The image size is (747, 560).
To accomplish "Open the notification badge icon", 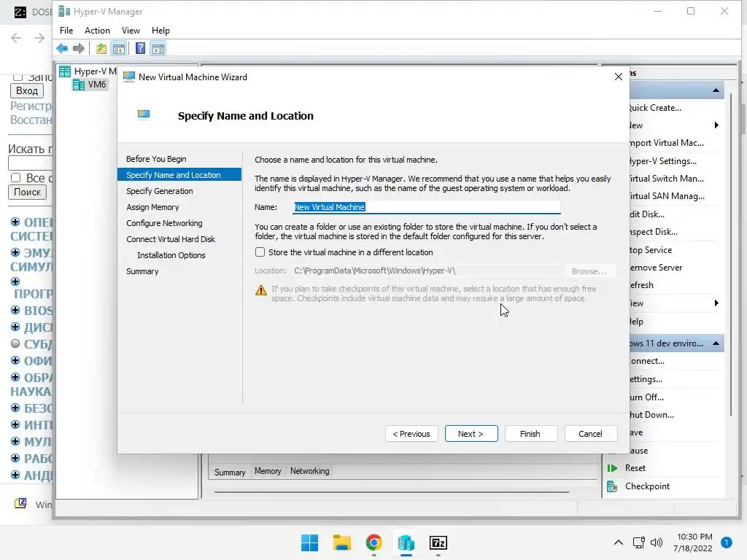I will [x=727, y=542].
